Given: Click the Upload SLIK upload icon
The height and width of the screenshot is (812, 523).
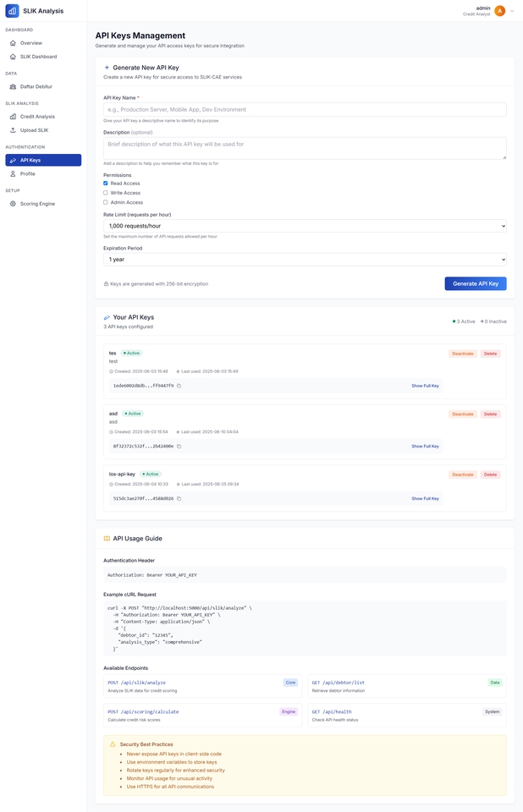Looking at the screenshot, I should tap(13, 130).
